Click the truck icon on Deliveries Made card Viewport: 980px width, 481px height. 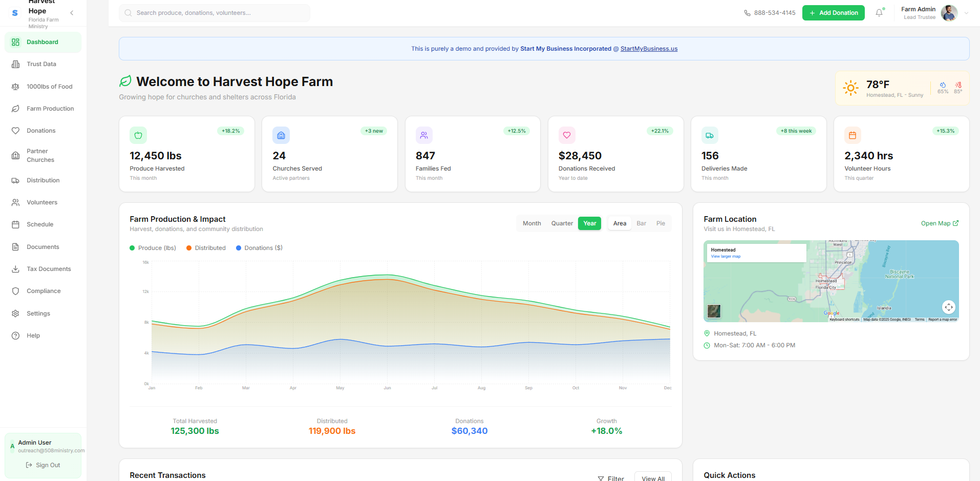click(x=710, y=135)
